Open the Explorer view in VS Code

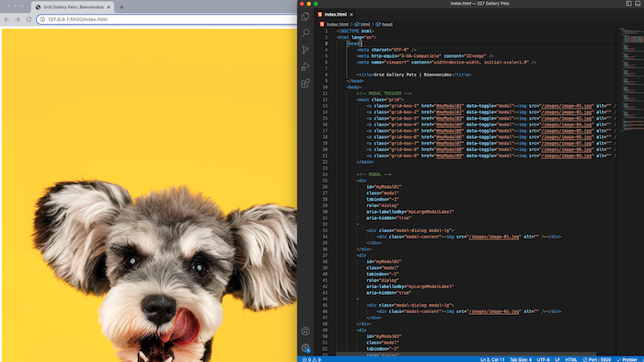click(x=305, y=17)
